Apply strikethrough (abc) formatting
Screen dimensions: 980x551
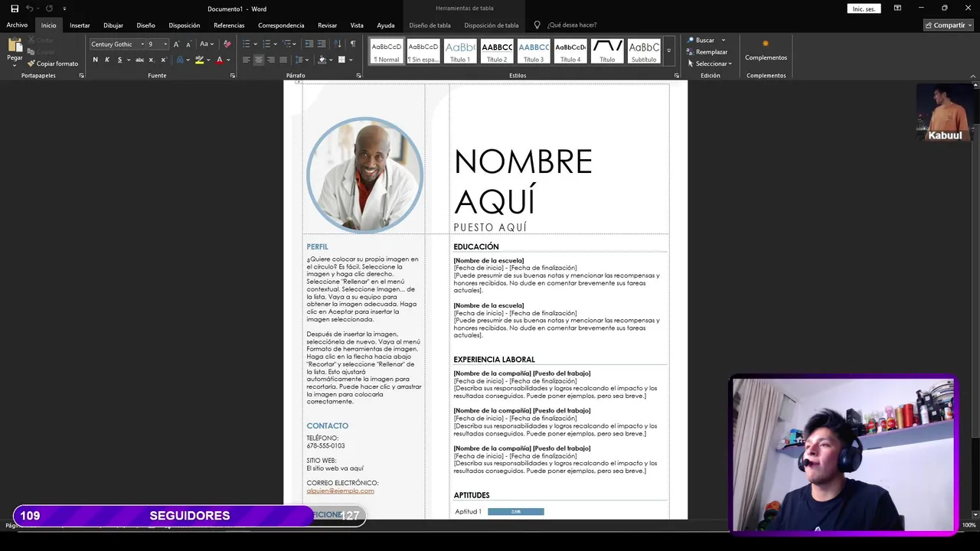click(139, 60)
